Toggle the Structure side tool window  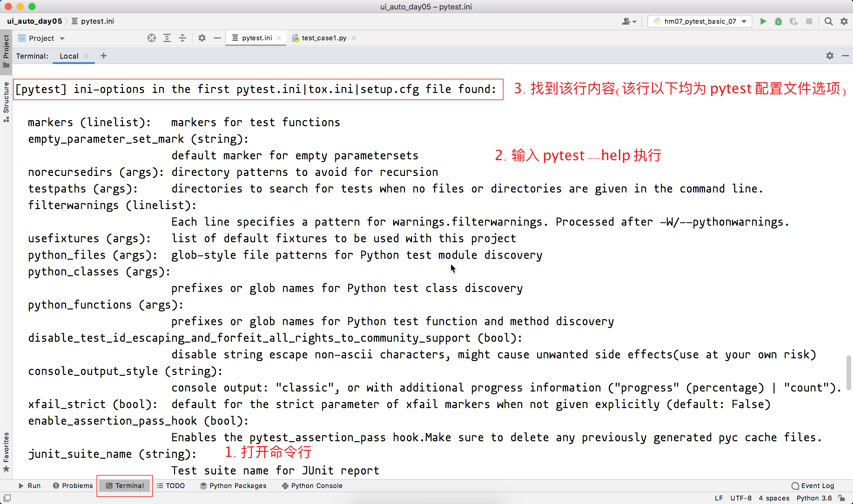pyautogui.click(x=6, y=101)
